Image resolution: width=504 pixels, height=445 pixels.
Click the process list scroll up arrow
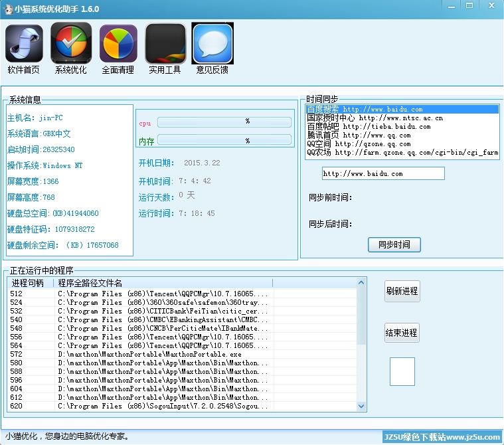coord(361,283)
